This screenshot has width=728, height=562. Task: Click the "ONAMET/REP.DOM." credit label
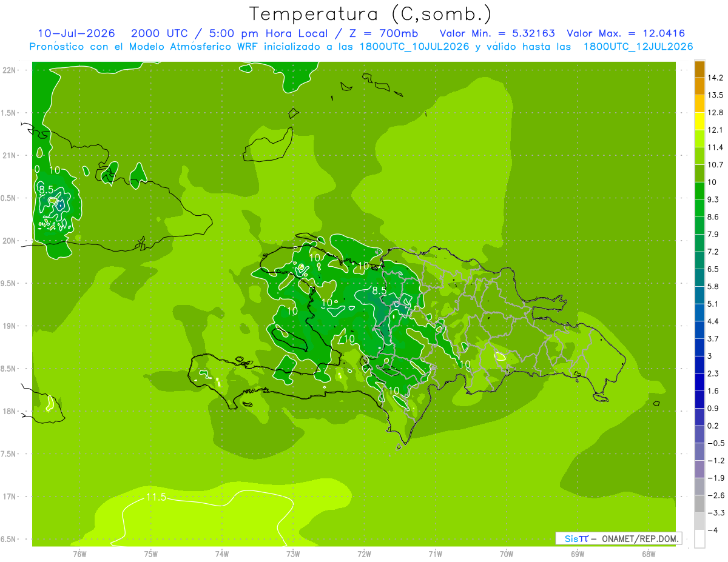tap(640, 538)
